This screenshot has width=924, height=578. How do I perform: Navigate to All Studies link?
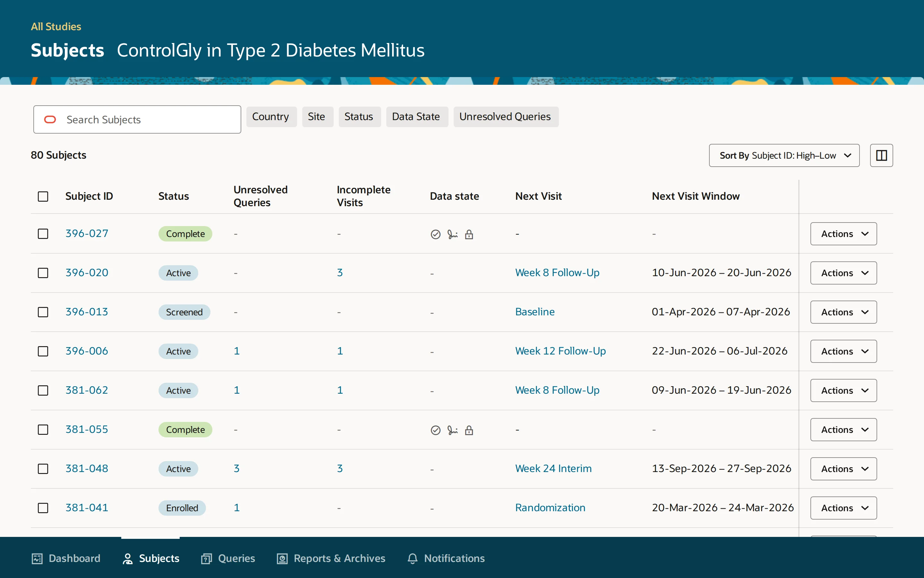point(56,26)
